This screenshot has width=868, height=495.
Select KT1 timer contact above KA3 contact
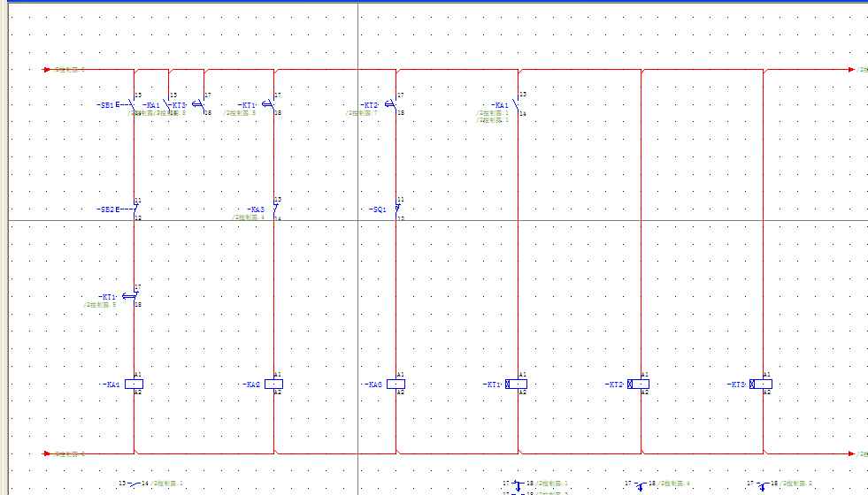(x=270, y=104)
